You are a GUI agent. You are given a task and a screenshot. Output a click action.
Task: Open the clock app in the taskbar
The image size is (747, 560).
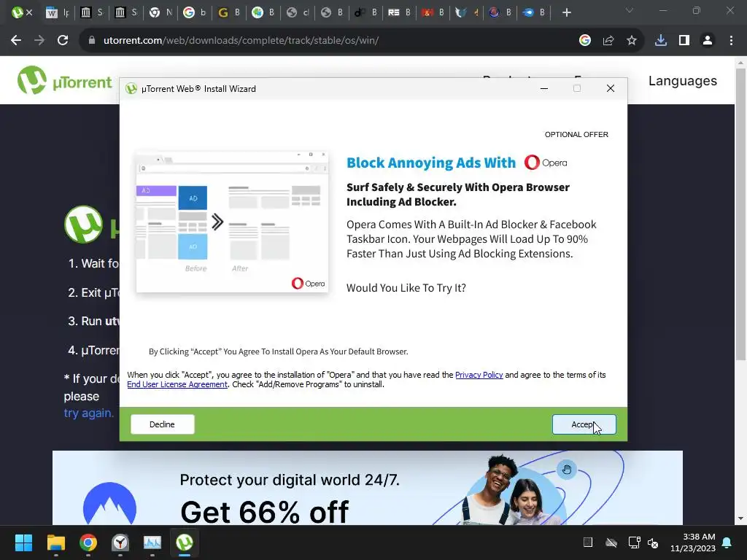click(120, 542)
